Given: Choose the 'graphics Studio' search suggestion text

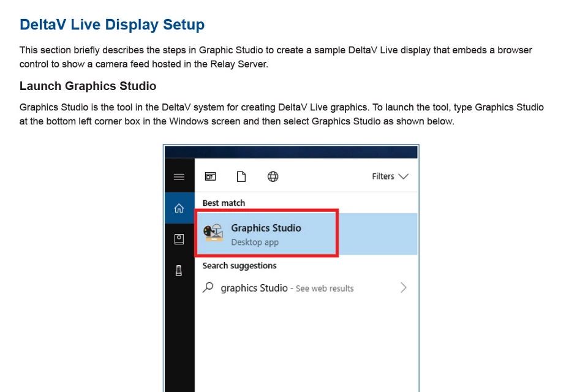Looking at the screenshot, I should [x=254, y=288].
